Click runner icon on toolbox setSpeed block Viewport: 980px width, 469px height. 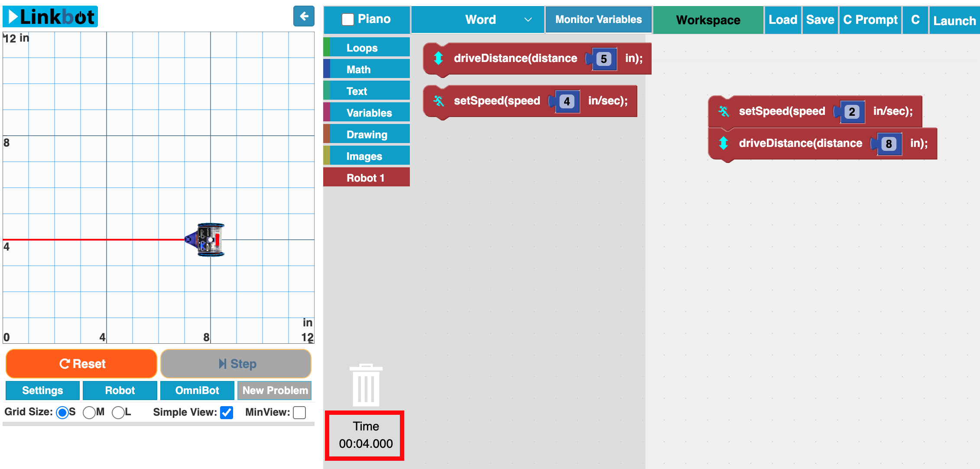(x=438, y=101)
